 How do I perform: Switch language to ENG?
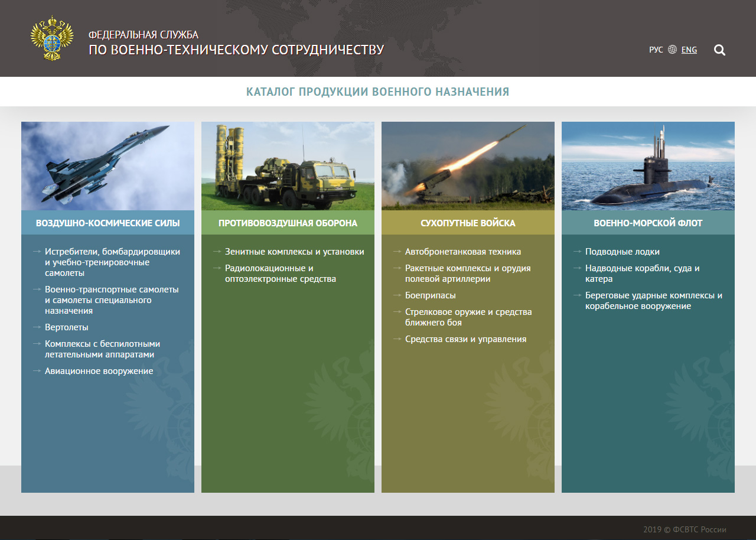point(689,50)
